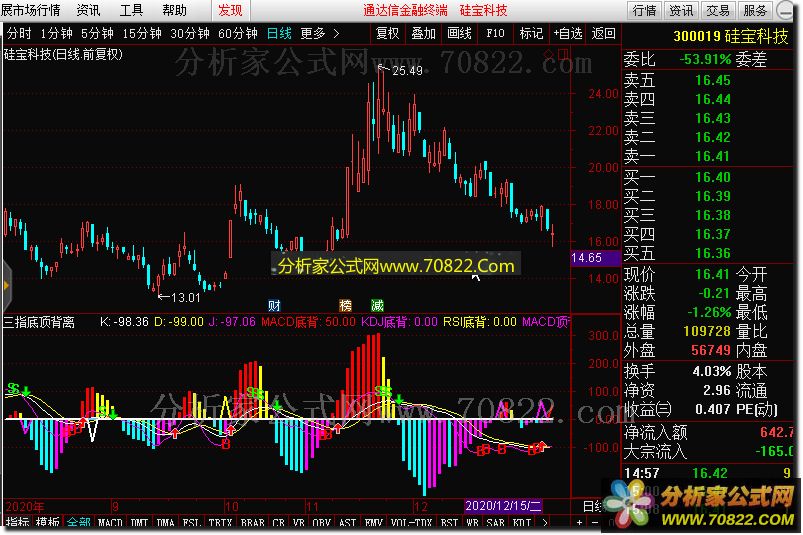The width and height of the screenshot is (803, 535).
Task: Select the 1分钟 period
Action: click(56, 34)
